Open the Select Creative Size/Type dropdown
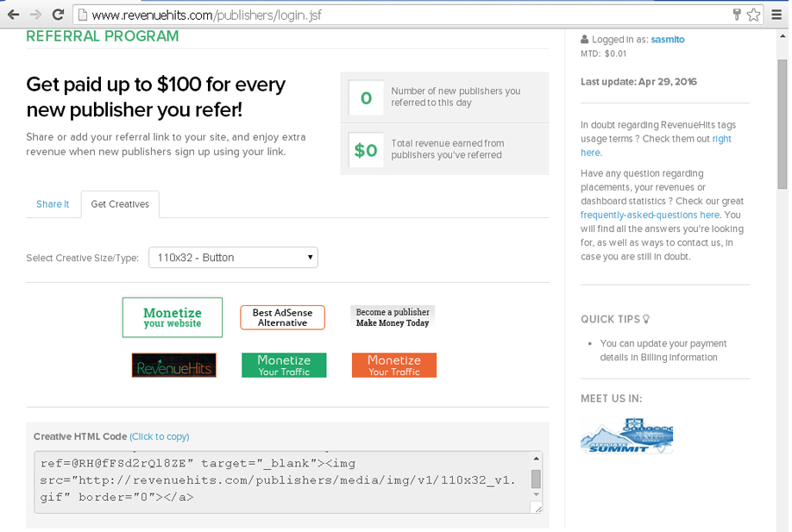 point(233,258)
